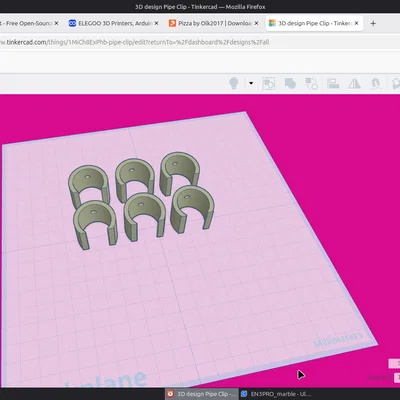Select the 3D design Pipe Clip browser tab

pos(314,23)
